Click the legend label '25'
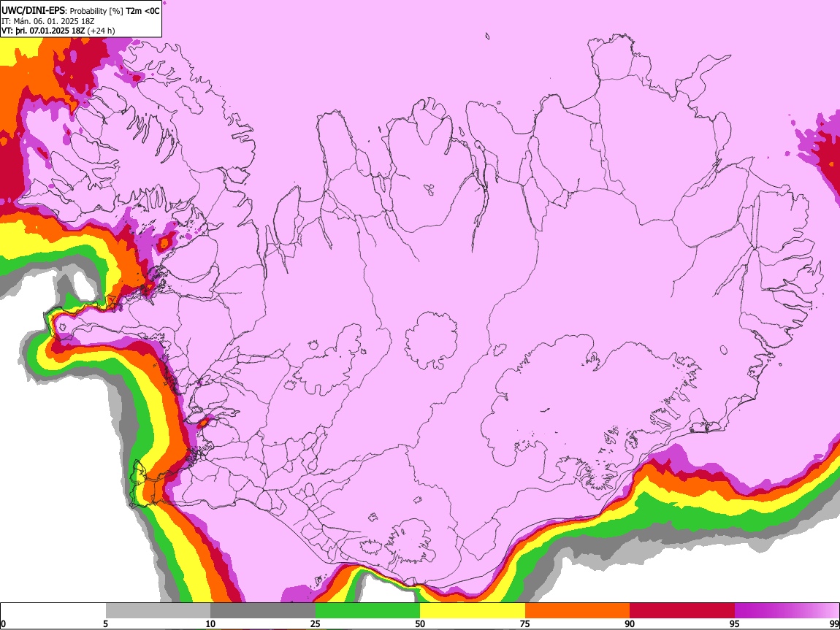840x630 pixels. point(316,623)
